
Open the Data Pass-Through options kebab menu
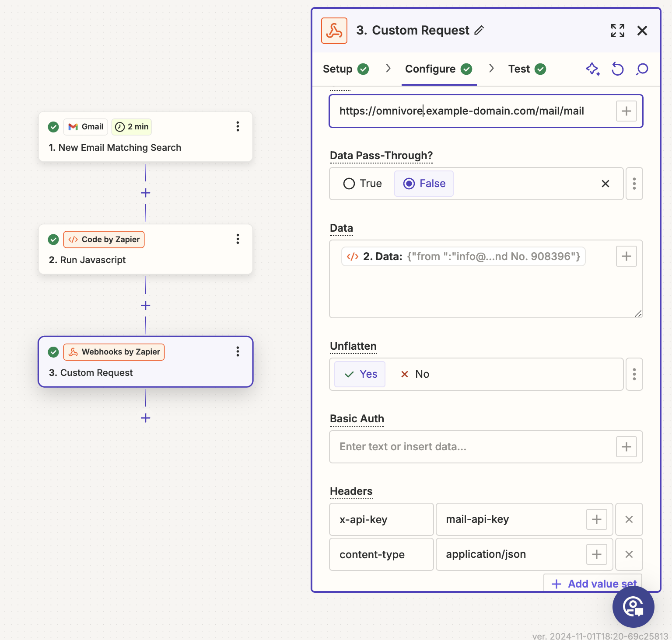pyautogui.click(x=634, y=184)
